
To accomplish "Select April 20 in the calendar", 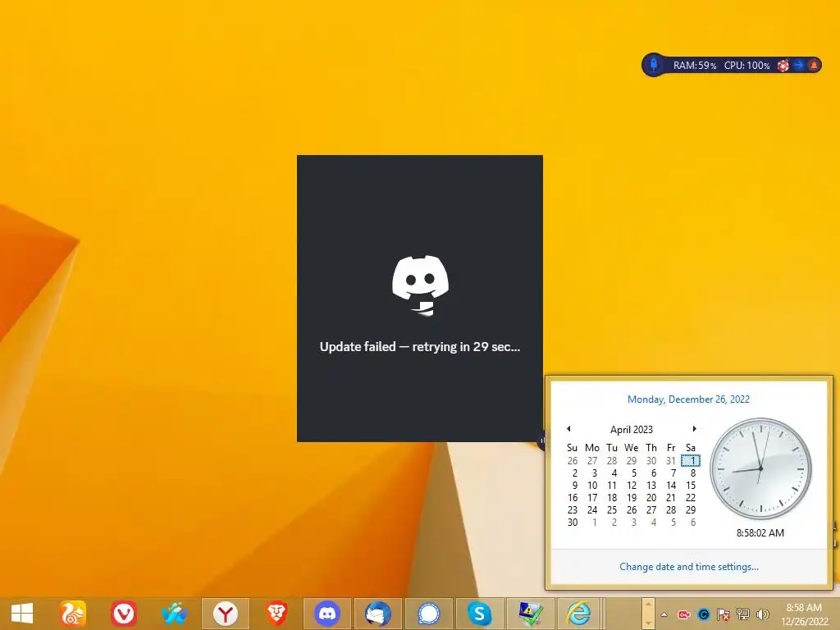I will coord(651,498).
